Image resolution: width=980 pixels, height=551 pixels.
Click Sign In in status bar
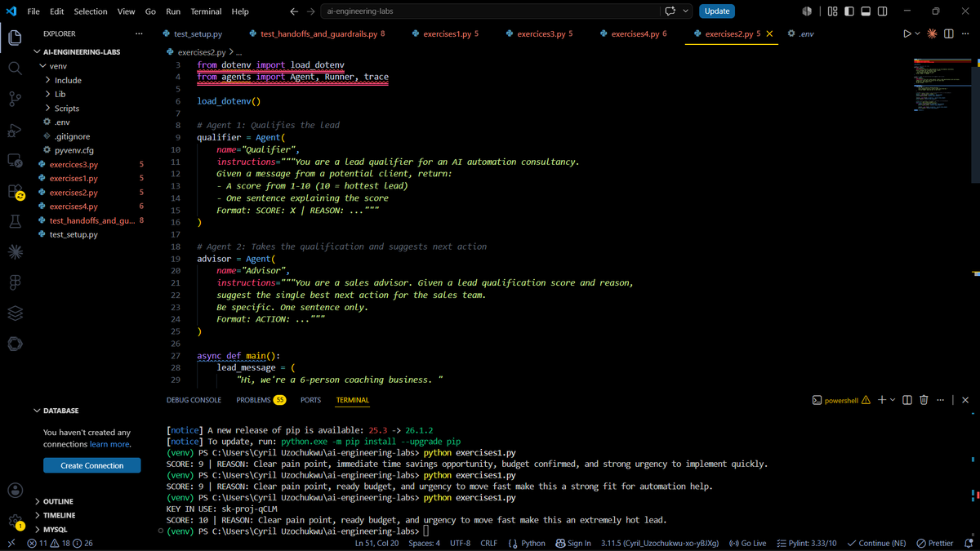pyautogui.click(x=573, y=543)
